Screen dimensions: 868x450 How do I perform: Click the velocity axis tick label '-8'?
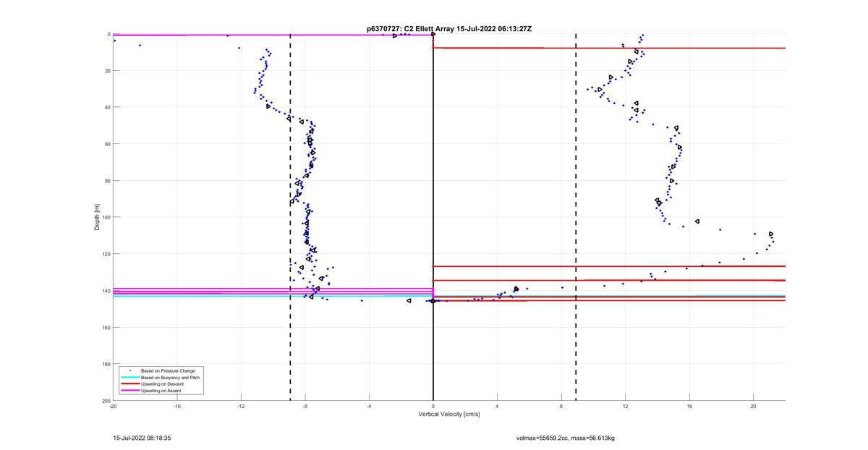305,406
